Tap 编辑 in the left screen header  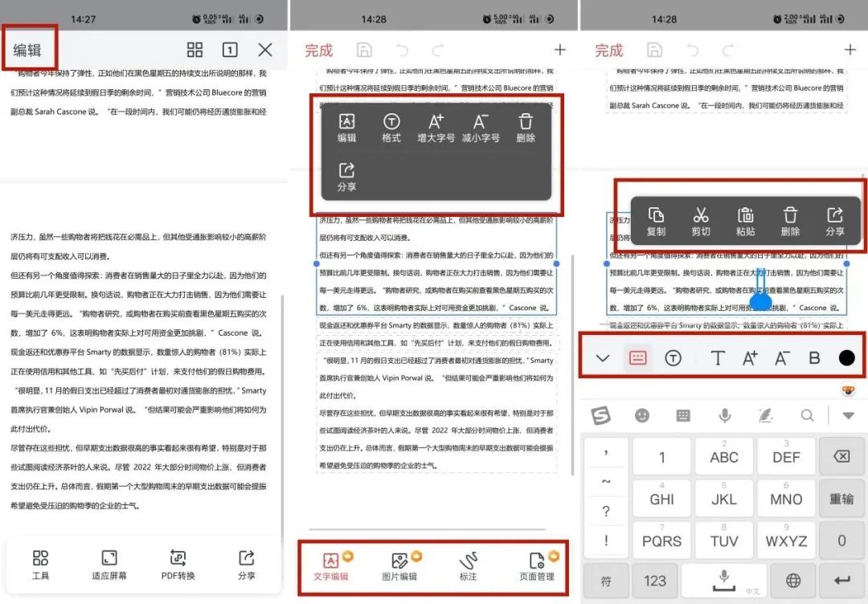[27, 51]
